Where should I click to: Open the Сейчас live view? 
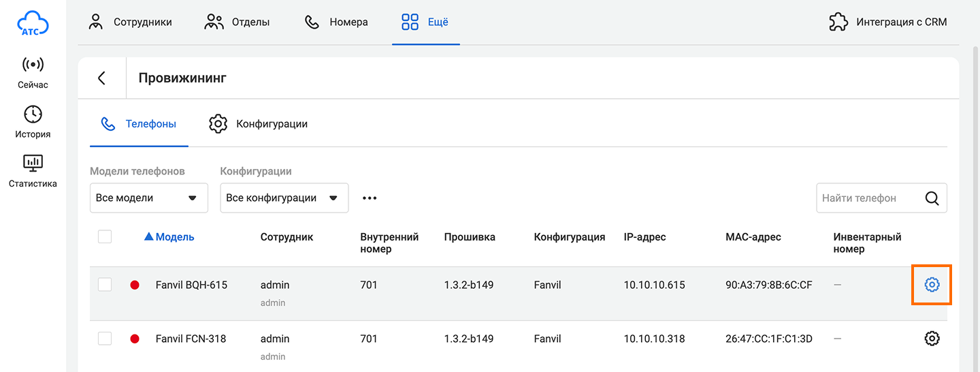(x=33, y=73)
